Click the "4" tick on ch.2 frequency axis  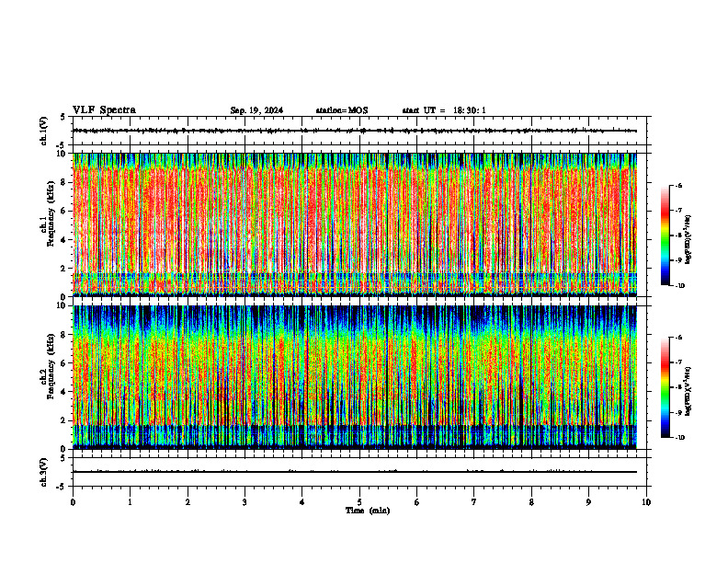click(64, 392)
